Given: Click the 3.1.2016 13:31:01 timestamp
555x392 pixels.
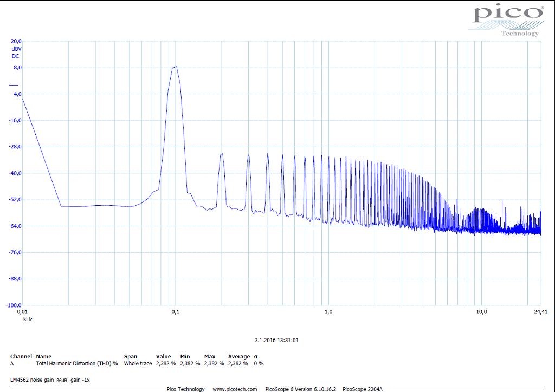Looking at the screenshot, I should pos(276,341).
